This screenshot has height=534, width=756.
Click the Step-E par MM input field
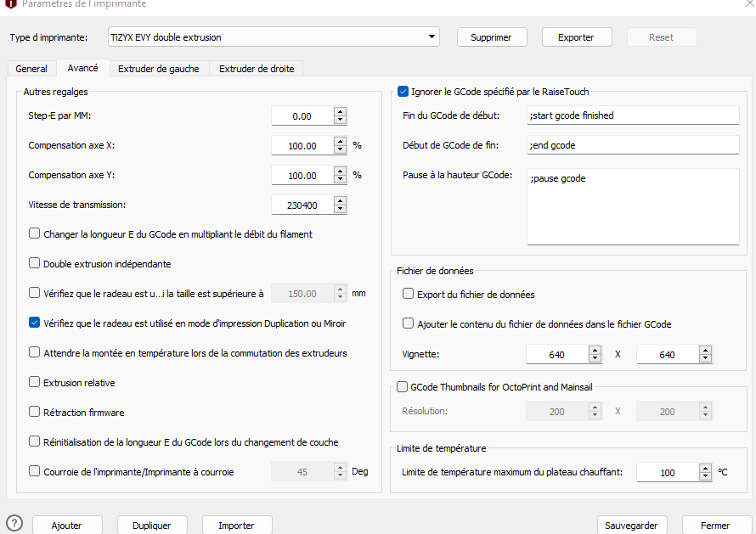pyautogui.click(x=302, y=116)
